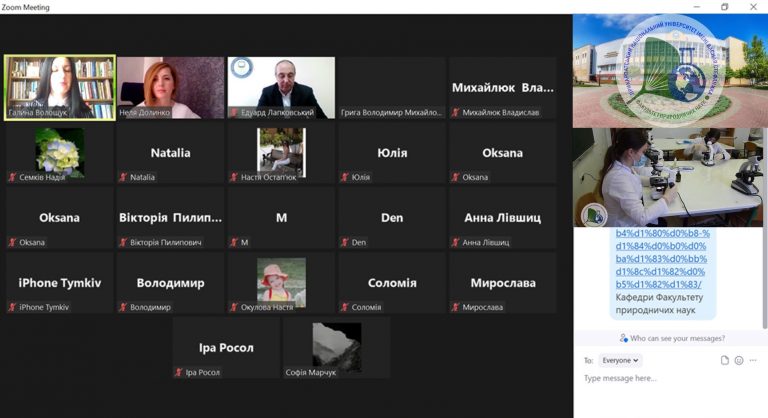
Task: Open the emoji picker in chat
Action: point(739,360)
